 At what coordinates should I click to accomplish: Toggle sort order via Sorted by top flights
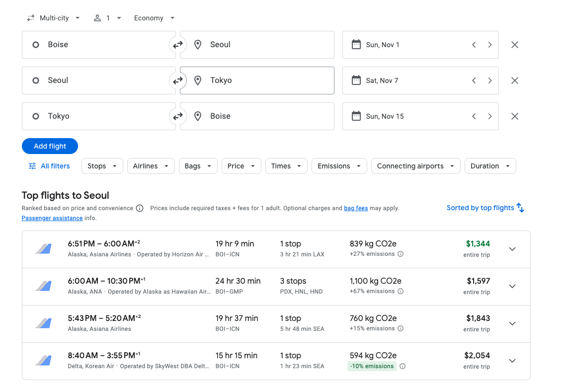[x=485, y=208]
